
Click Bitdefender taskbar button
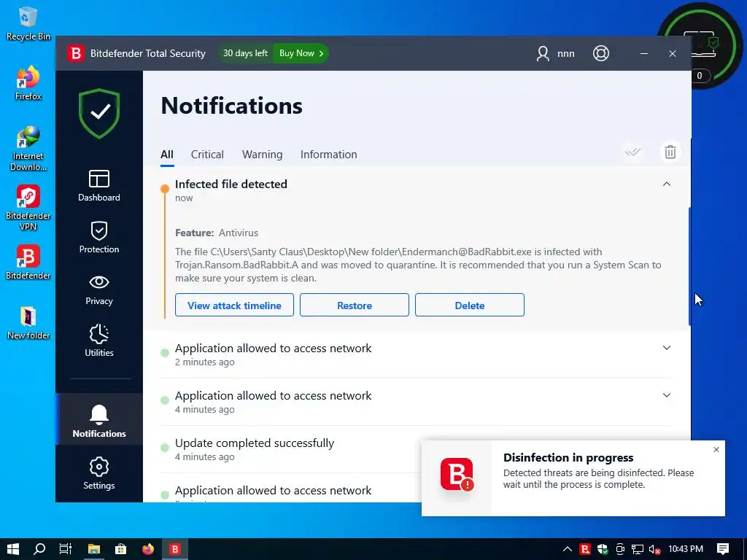[175, 549]
